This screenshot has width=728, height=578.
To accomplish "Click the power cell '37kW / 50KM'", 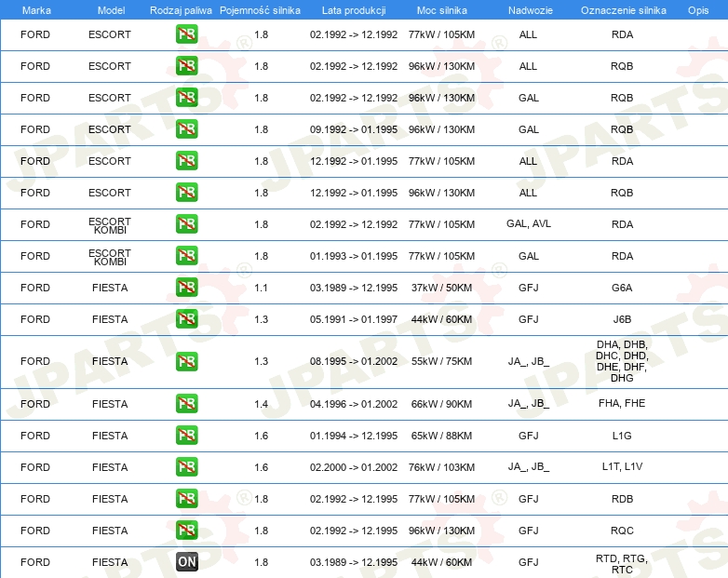I will click(441, 288).
